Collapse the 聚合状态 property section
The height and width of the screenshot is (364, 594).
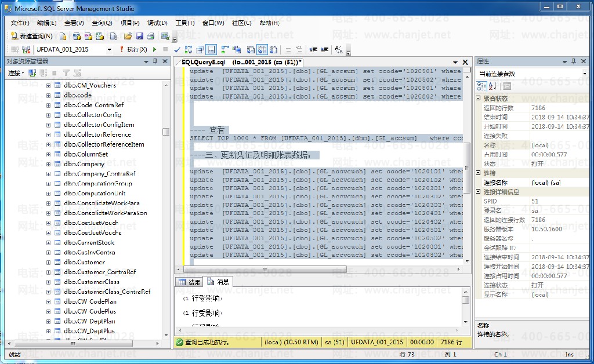[x=479, y=99]
